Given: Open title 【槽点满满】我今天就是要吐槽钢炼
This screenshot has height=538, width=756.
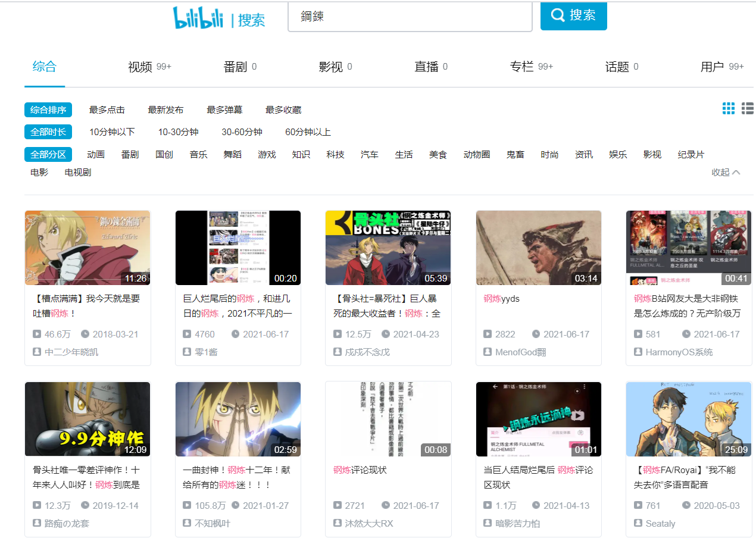Looking at the screenshot, I should pos(86,306).
